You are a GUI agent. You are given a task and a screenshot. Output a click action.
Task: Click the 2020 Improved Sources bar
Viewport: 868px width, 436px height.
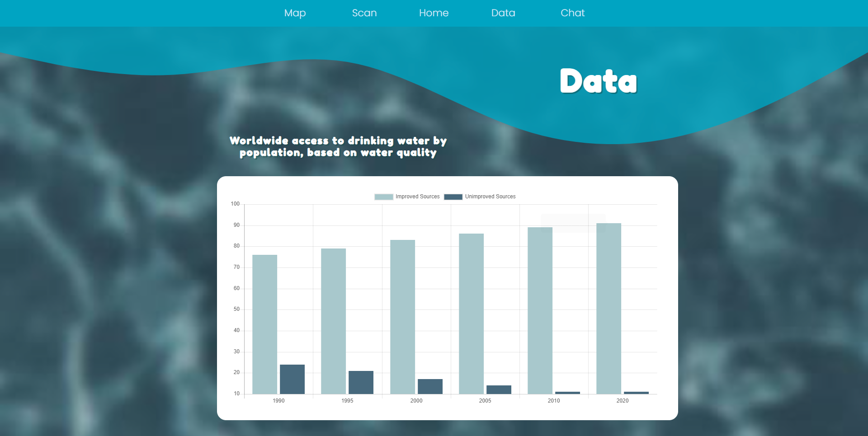[x=609, y=309]
